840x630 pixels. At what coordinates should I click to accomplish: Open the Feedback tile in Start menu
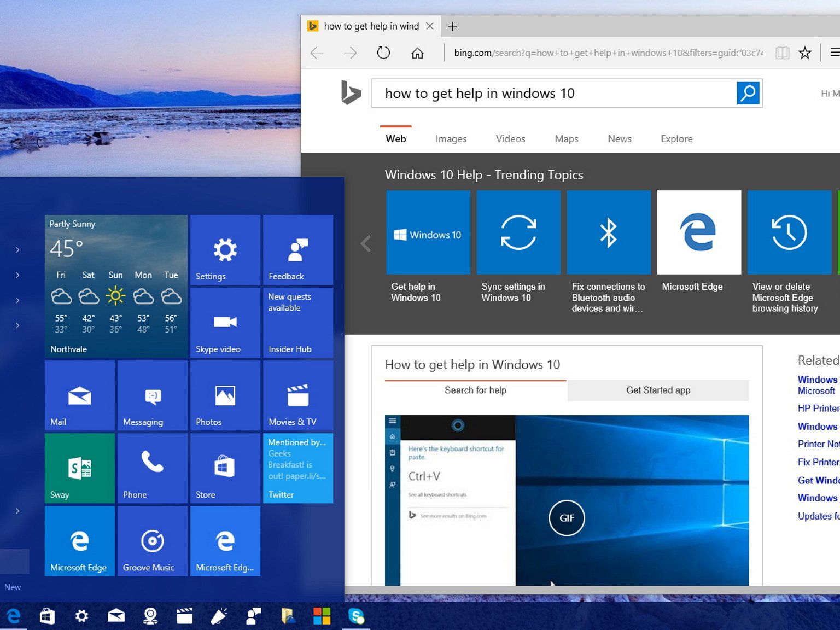298,250
